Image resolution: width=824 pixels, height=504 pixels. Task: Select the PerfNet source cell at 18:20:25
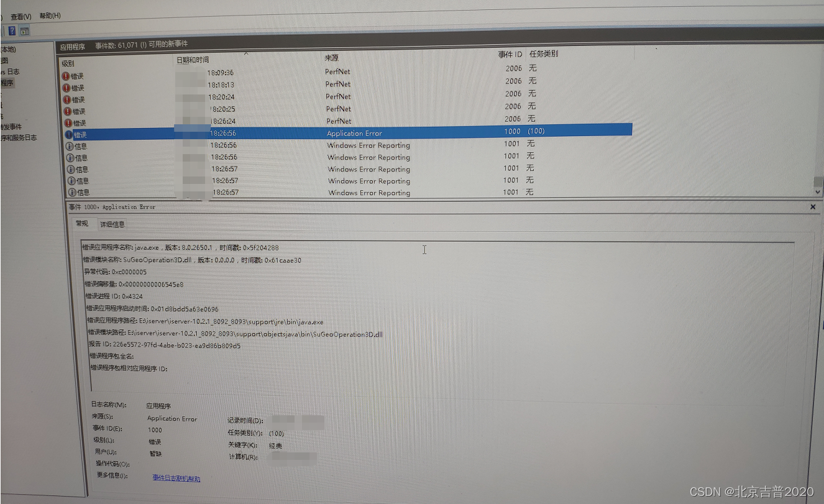point(338,109)
